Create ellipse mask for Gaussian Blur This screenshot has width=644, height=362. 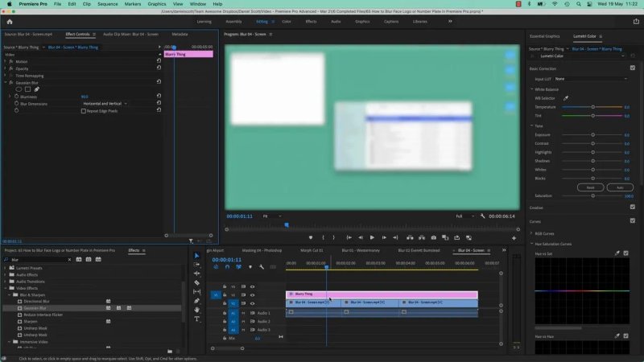(19, 89)
